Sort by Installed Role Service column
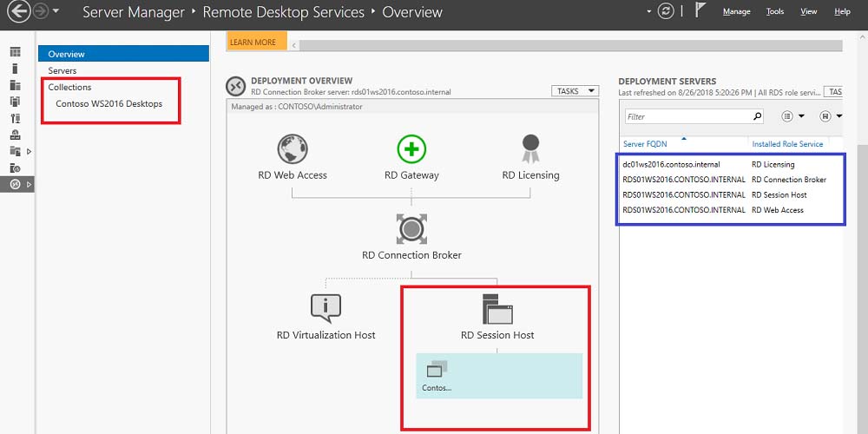The image size is (868, 434). click(x=787, y=144)
